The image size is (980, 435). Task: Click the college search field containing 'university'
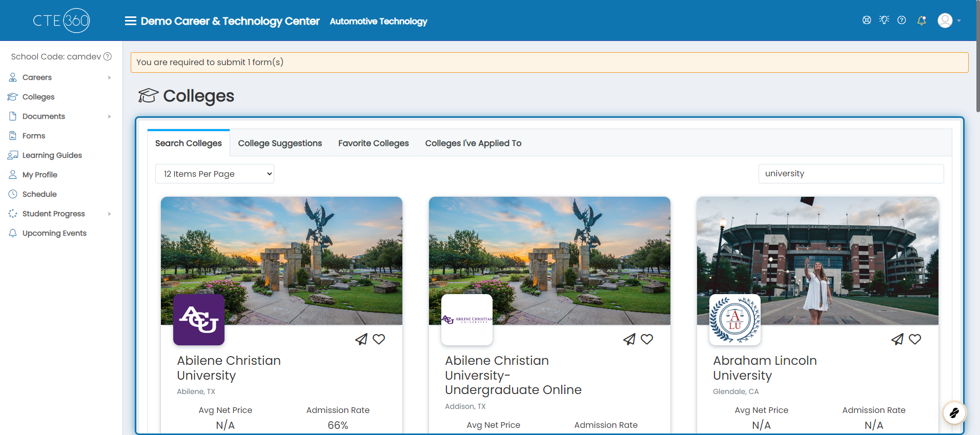click(851, 174)
